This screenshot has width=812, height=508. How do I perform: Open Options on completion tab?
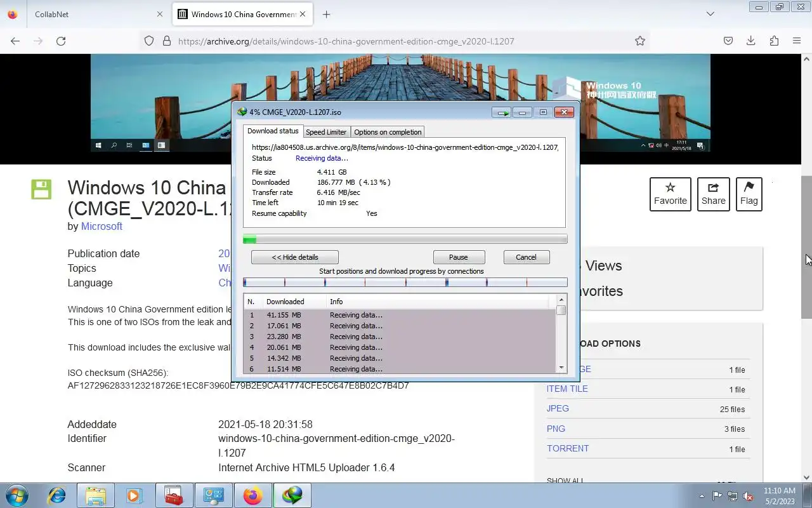coord(388,132)
